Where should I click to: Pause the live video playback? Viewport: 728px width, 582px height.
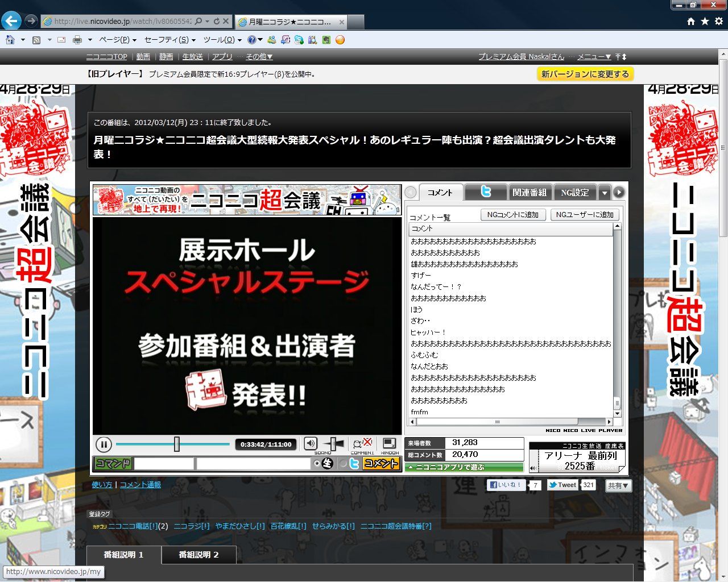pyautogui.click(x=104, y=444)
